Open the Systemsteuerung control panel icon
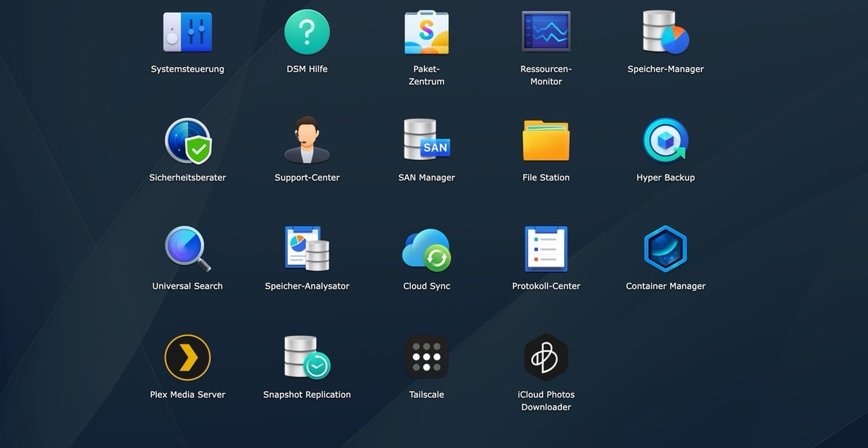The height and width of the screenshot is (448, 868). (x=187, y=33)
